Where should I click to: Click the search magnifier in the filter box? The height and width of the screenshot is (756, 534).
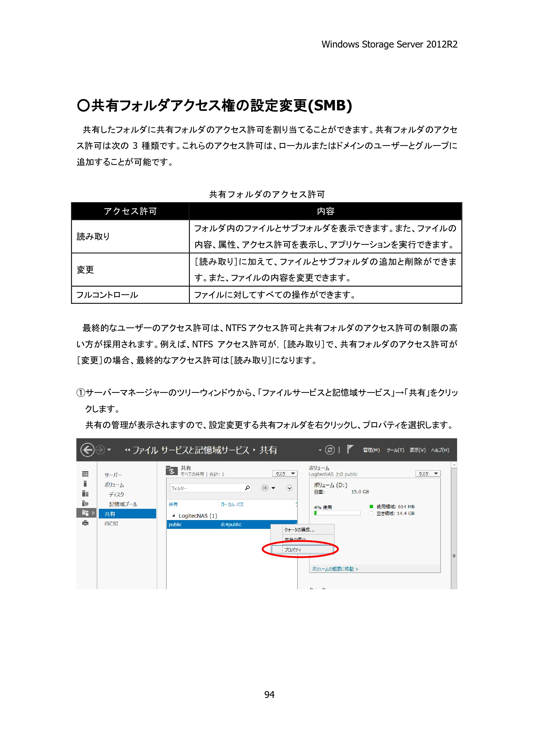(248, 488)
